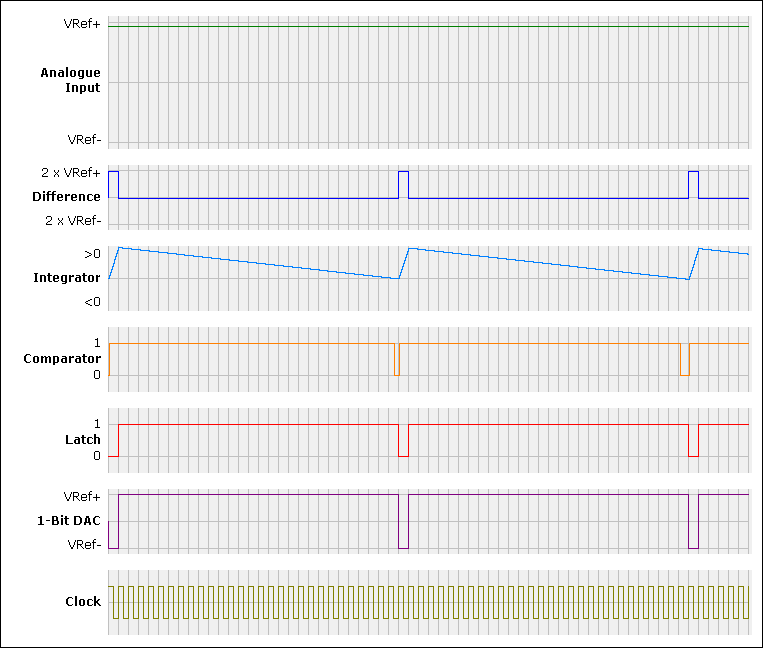Click the Comparator 1 level label

tap(97, 343)
